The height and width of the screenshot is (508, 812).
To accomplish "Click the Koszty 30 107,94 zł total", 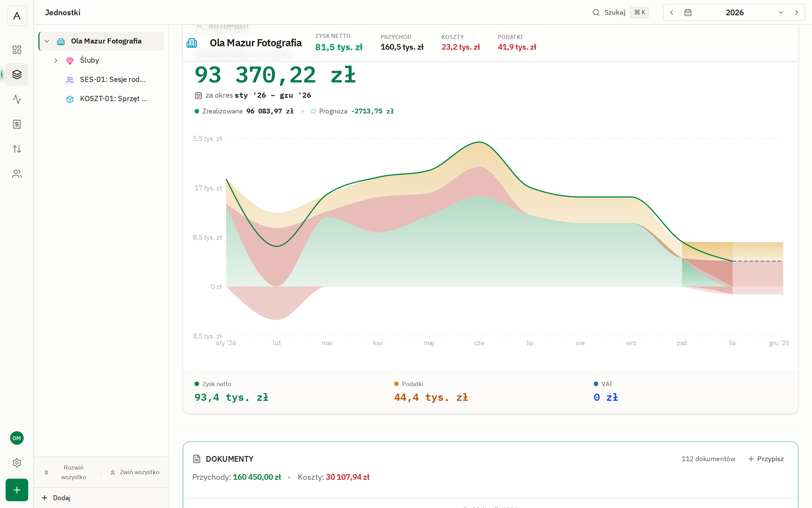I will [x=334, y=477].
